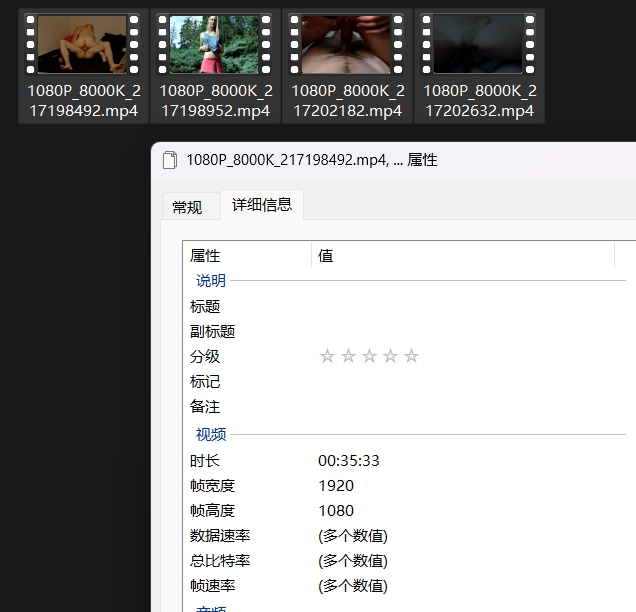Viewport: 636px width, 612px height.
Task: Select the 标题 property row
Action: click(x=409, y=306)
